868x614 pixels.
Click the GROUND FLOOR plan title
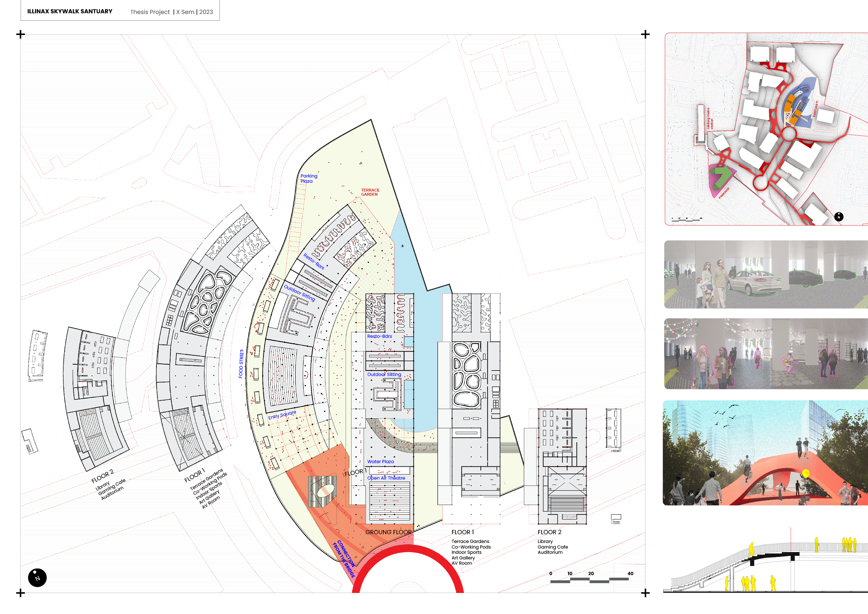[388, 532]
